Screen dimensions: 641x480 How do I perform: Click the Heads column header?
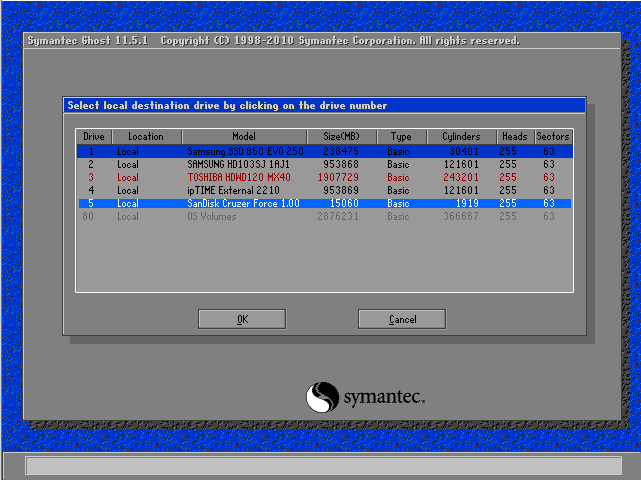[515, 137]
